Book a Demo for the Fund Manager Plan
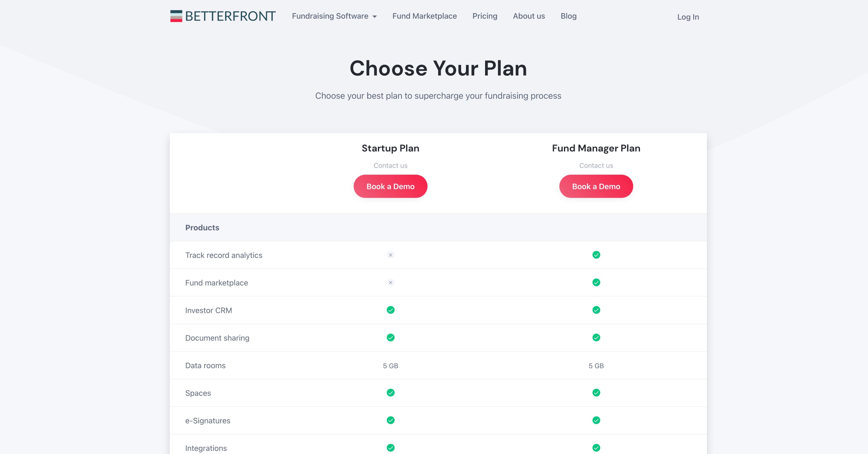Viewport: 868px width, 454px height. pos(596,186)
